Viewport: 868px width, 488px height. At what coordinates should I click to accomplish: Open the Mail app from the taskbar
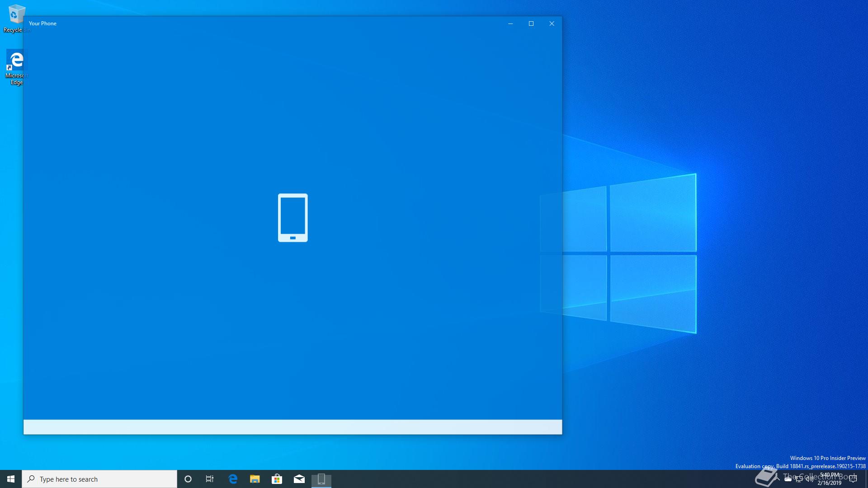tap(299, 479)
